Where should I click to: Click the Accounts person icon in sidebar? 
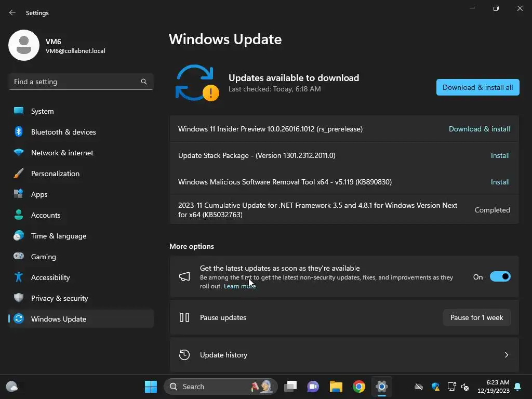pos(19,215)
